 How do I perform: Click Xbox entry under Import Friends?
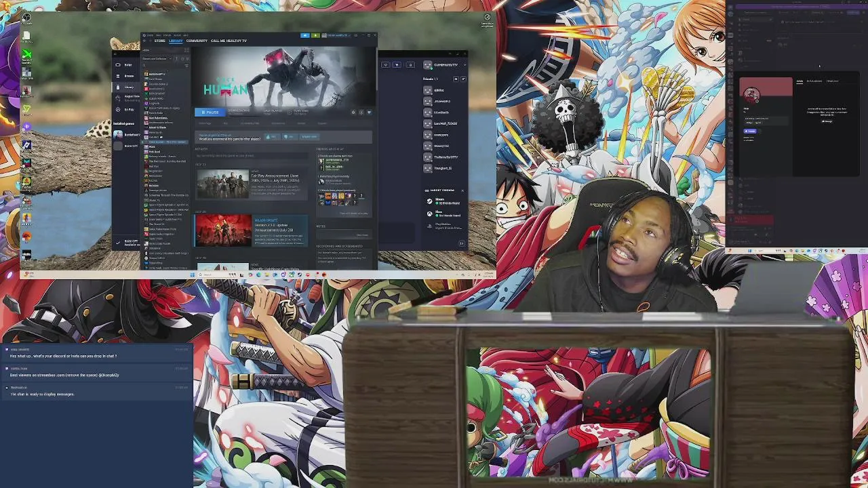[x=443, y=213]
